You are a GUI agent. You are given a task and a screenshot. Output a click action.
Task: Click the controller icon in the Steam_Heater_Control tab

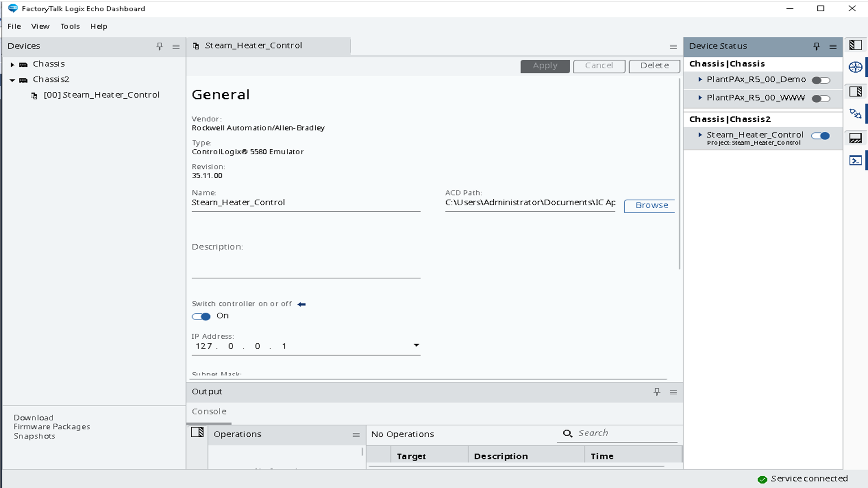tap(196, 46)
